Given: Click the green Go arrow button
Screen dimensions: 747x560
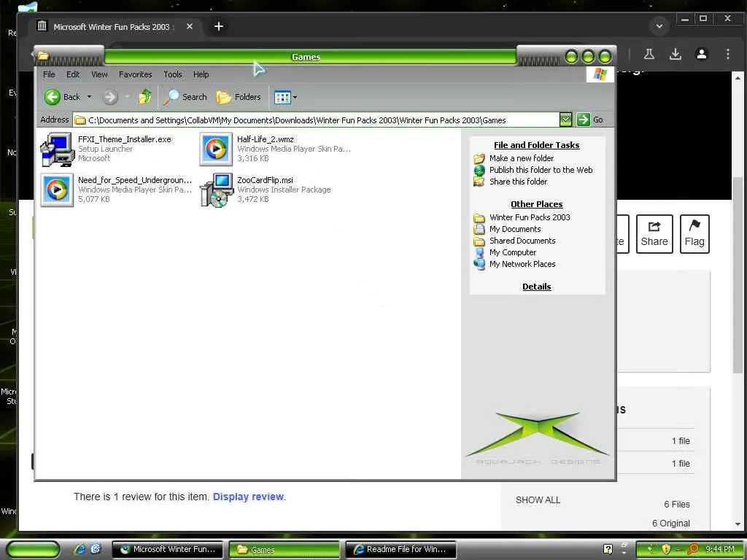Looking at the screenshot, I should tap(583, 120).
